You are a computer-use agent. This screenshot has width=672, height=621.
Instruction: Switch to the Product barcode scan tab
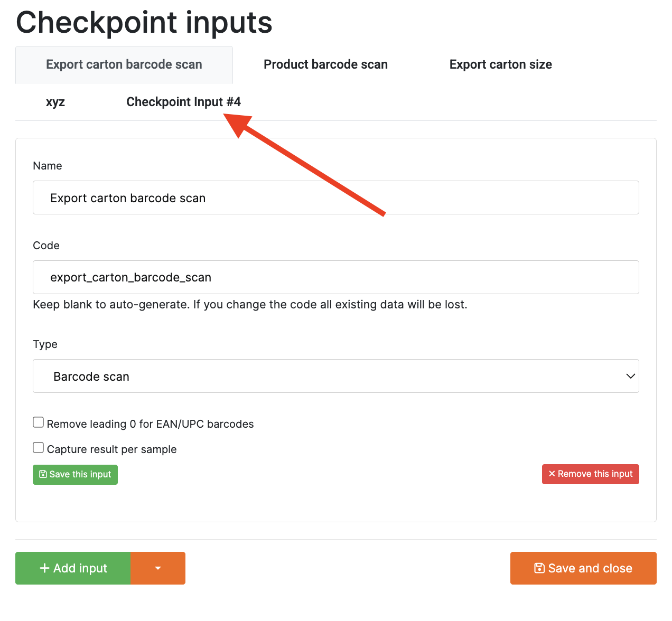pos(325,64)
